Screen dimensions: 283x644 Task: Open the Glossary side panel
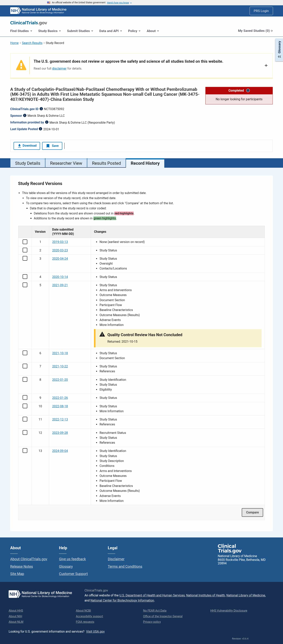tap(279, 50)
